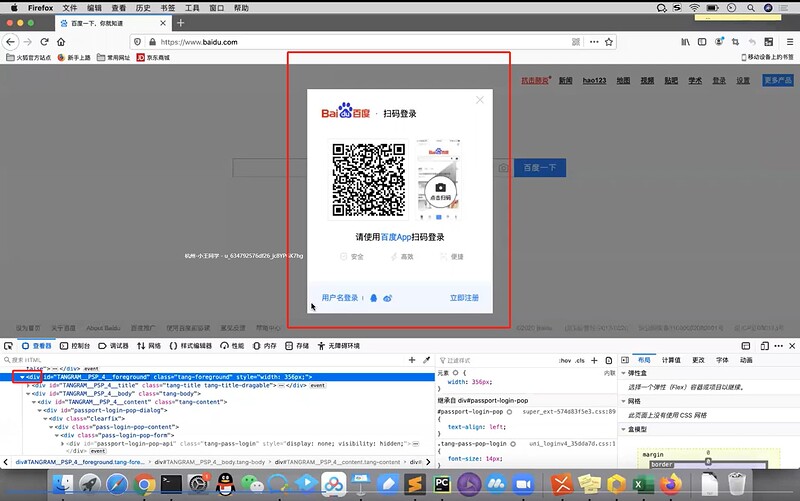This screenshot has width=800, height=501.
Task: Collapse the Grid (网格) section
Action: [x=623, y=402]
